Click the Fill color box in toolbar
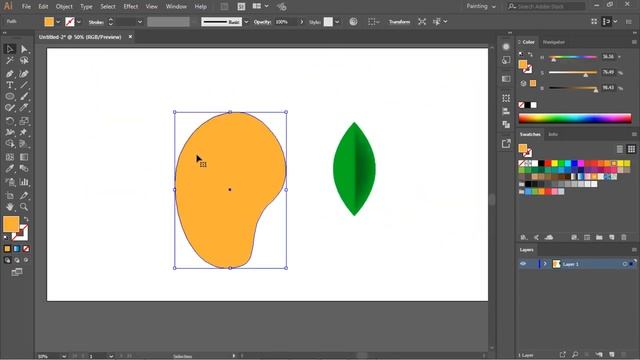 pyautogui.click(x=11, y=224)
